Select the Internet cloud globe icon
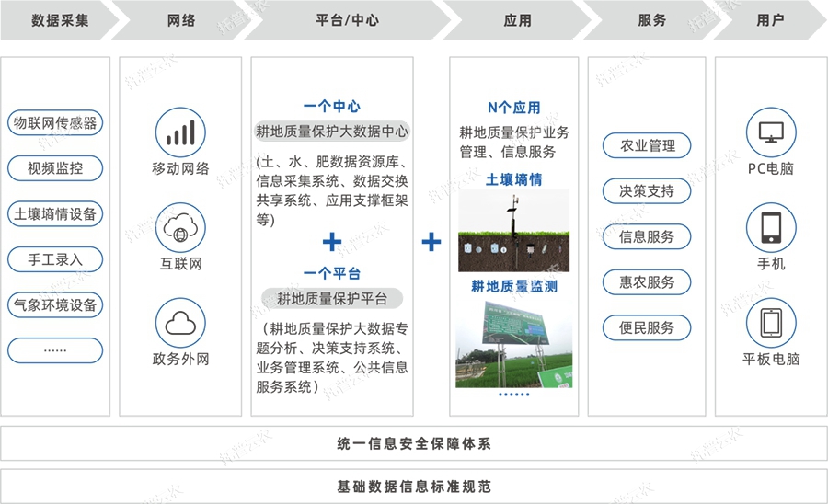 point(180,228)
